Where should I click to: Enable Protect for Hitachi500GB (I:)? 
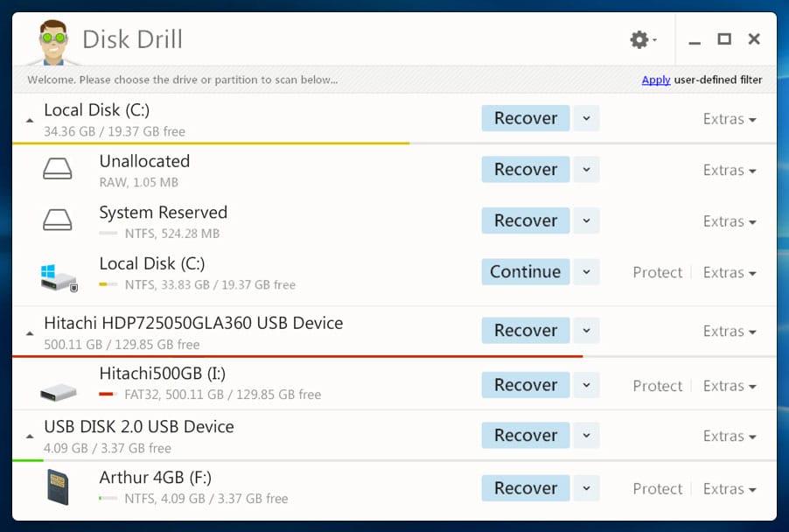(657, 386)
